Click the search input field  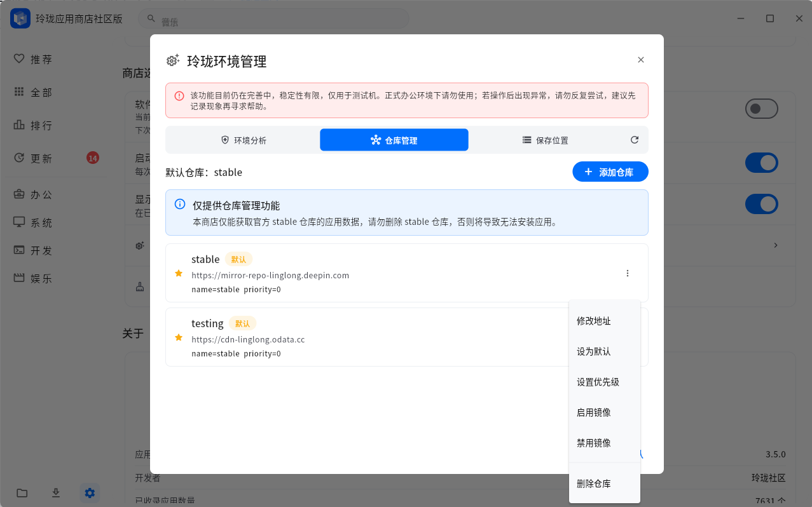pyautogui.click(x=274, y=18)
